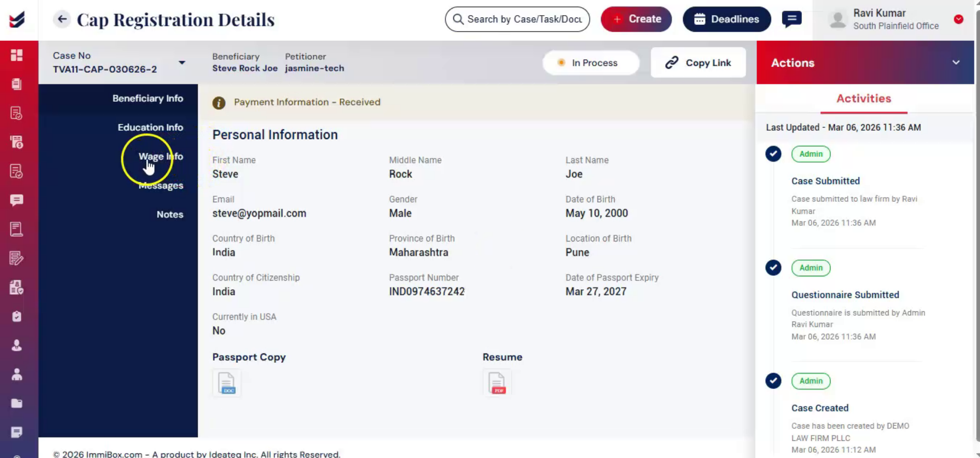Expand the Actions panel chevron
The height and width of the screenshot is (458, 980).
[956, 63]
